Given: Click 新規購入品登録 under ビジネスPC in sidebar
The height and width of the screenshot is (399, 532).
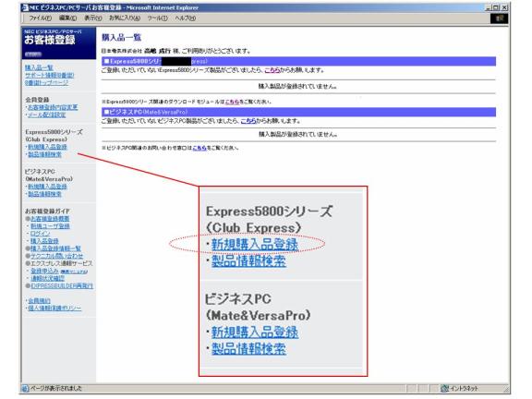Looking at the screenshot, I should pyautogui.click(x=47, y=187).
